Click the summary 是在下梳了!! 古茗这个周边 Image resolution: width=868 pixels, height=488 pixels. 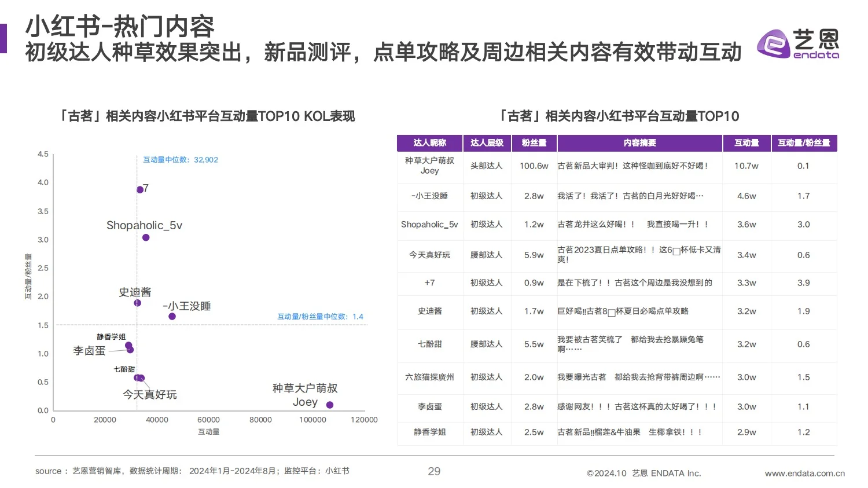[x=635, y=282]
